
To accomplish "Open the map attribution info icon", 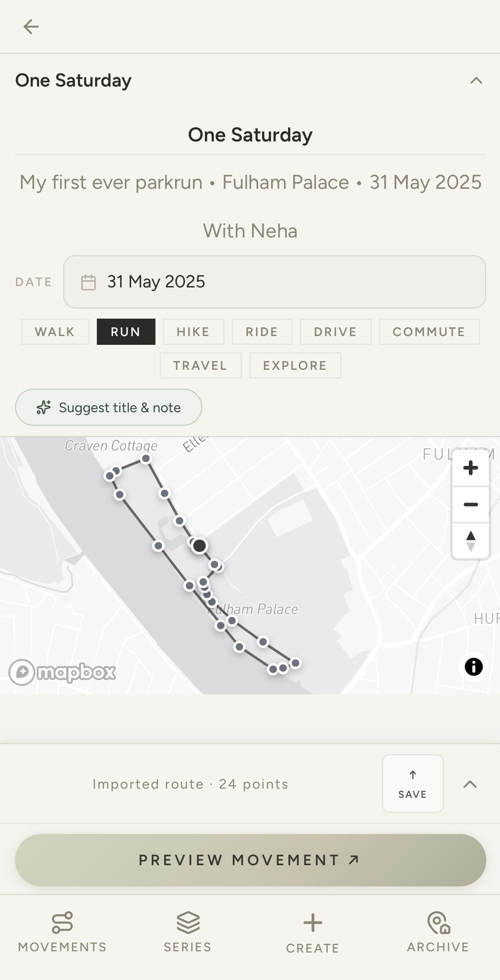I will pyautogui.click(x=473, y=667).
